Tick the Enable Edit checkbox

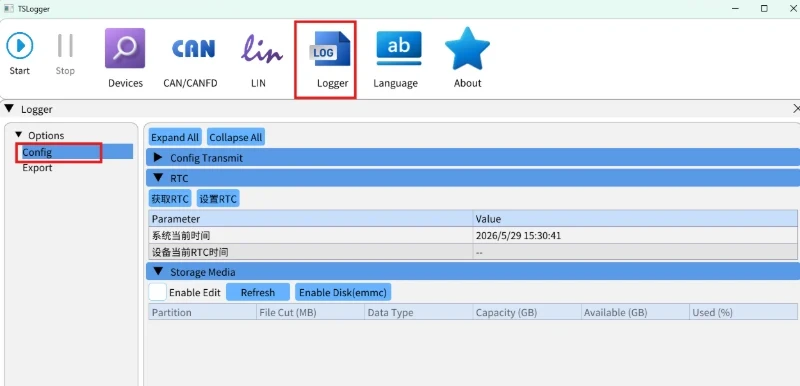(158, 292)
